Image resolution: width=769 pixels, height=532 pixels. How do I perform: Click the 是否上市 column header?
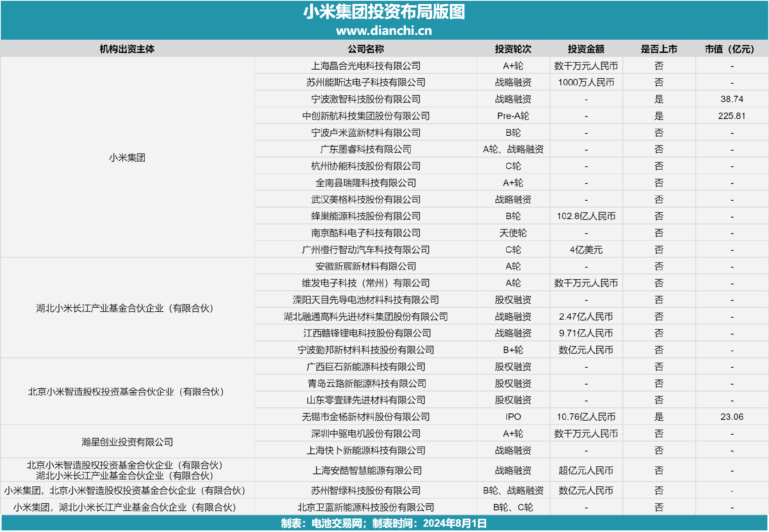[659, 49]
